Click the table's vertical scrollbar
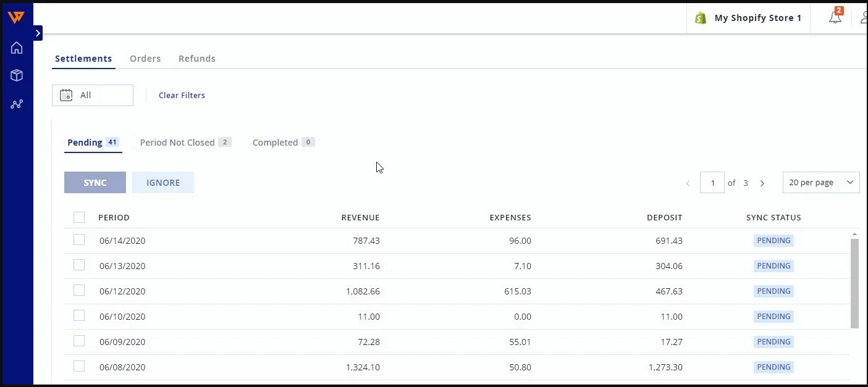 click(854, 283)
